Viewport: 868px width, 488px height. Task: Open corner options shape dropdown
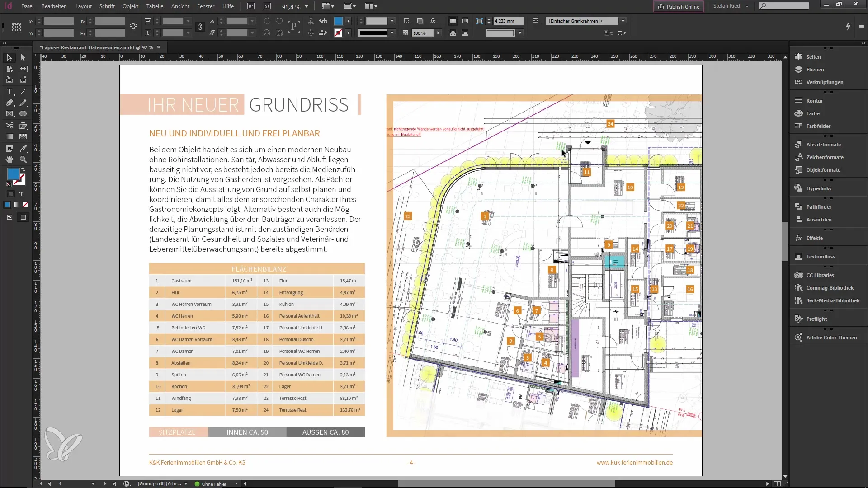pyautogui.click(x=520, y=33)
